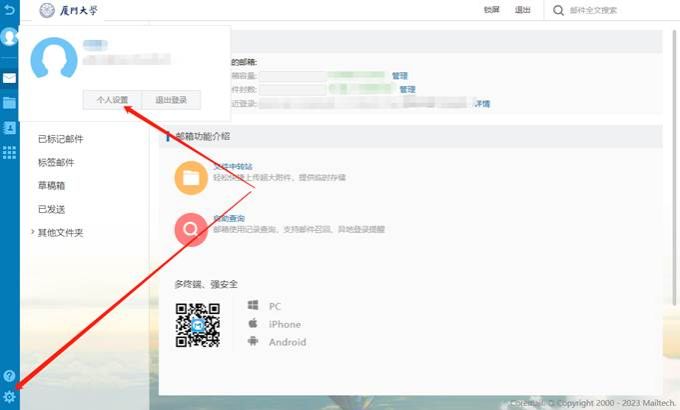Open the 已标记邮件 folder
This screenshot has width=680, height=410.
click(x=60, y=139)
